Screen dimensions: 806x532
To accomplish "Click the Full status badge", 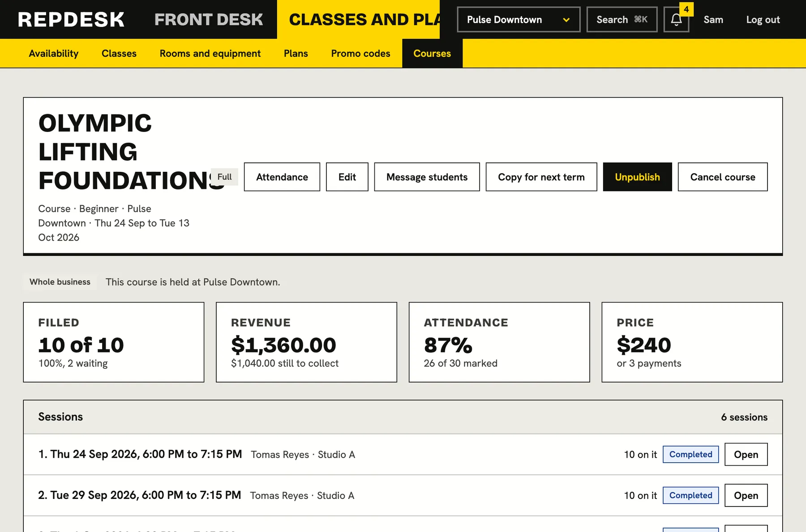I will tap(224, 177).
